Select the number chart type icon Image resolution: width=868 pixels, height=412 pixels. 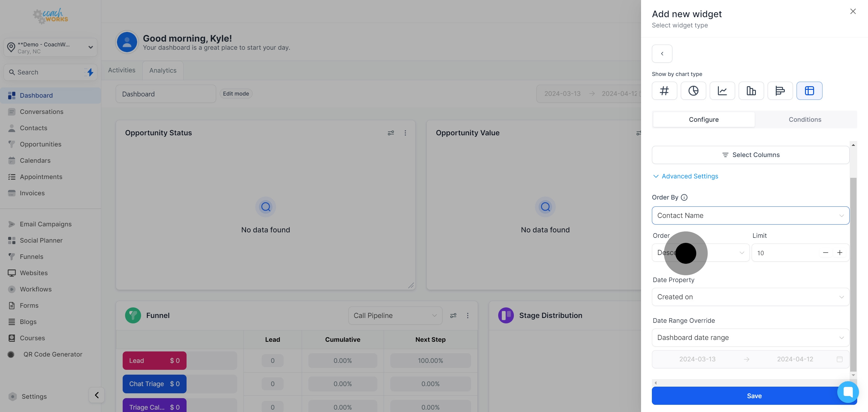click(x=664, y=91)
